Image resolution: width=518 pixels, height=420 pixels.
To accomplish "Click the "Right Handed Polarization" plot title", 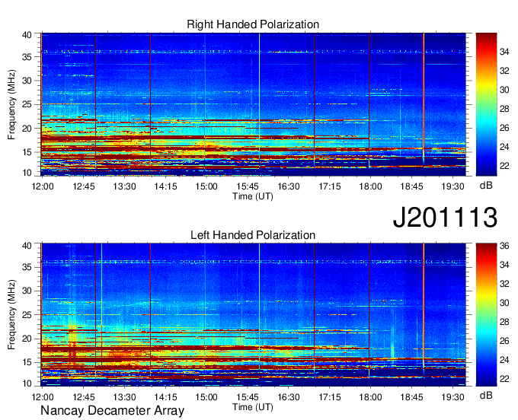I will (x=253, y=24).
